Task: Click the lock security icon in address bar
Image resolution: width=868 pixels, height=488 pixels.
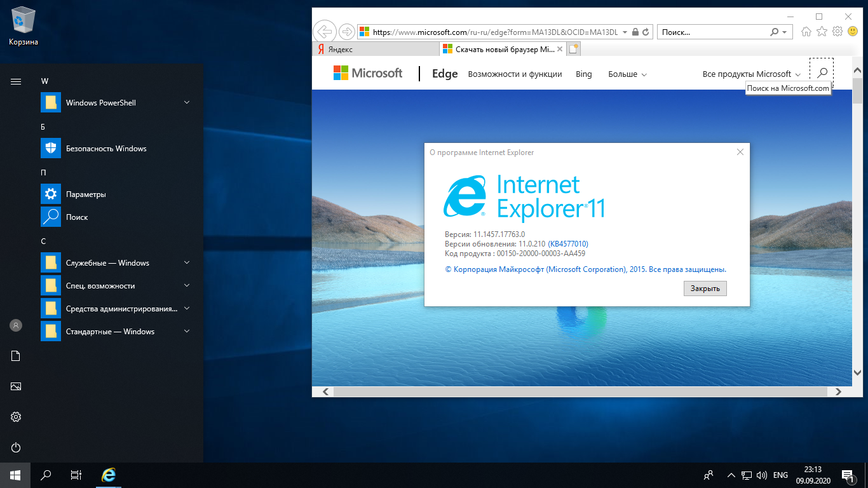Action: click(x=636, y=32)
